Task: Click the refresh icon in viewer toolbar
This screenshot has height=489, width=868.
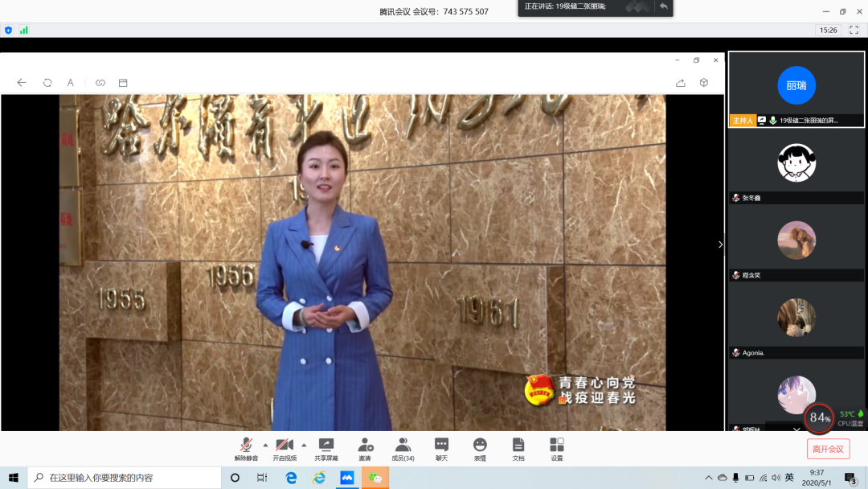Action: 47,83
